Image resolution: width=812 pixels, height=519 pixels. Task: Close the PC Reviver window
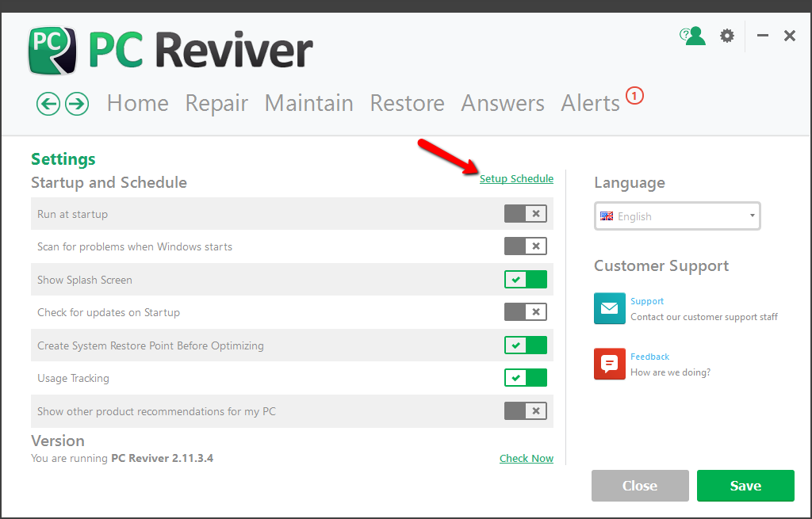pyautogui.click(x=789, y=36)
